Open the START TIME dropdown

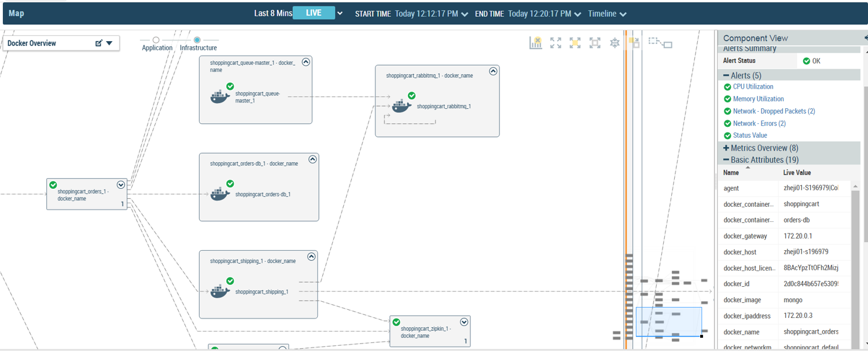point(465,13)
